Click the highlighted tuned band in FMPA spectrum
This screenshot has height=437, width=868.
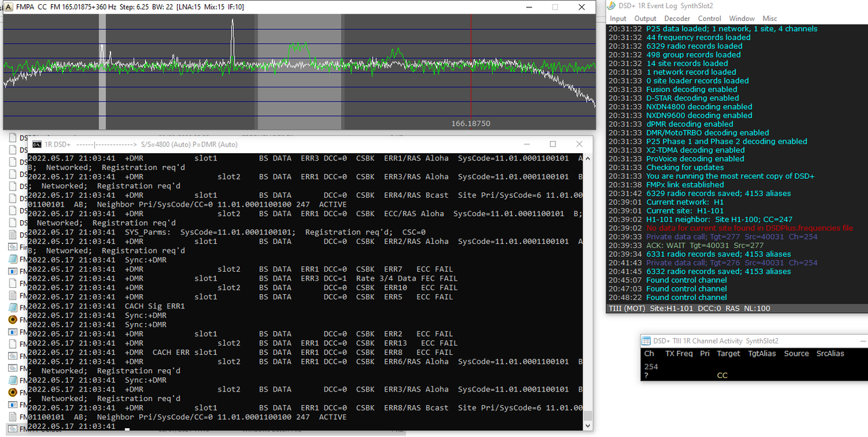point(301,71)
